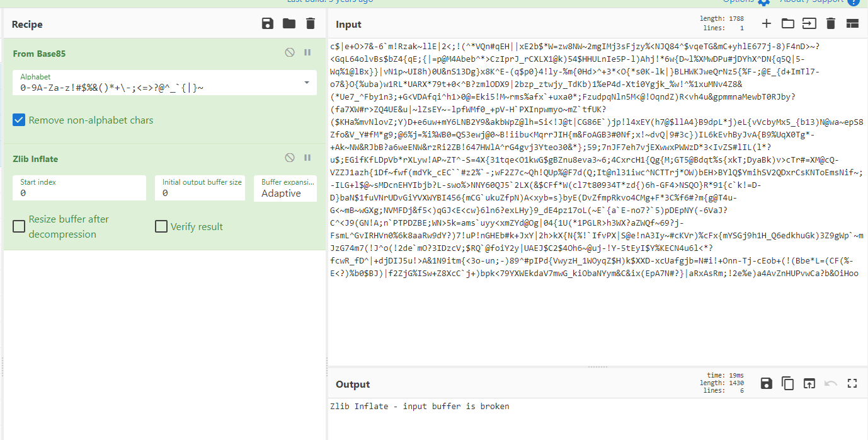Clear input and output with trash icon
This screenshot has width=868, height=440.
831,24
